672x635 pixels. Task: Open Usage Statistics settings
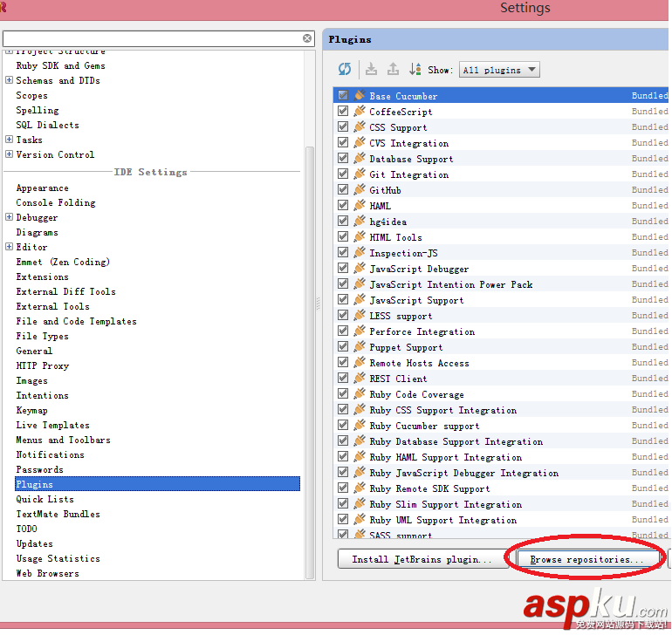(x=58, y=559)
